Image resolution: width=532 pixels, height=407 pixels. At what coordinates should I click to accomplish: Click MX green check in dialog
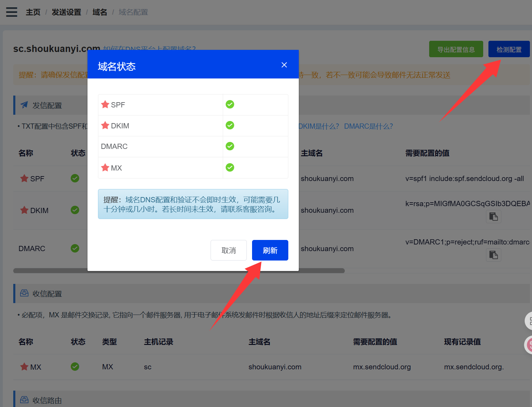point(230,167)
